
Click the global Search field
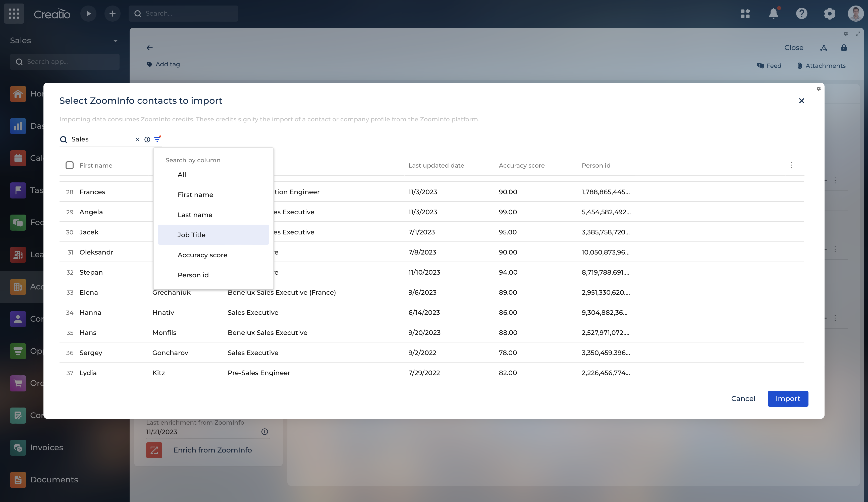(183, 13)
